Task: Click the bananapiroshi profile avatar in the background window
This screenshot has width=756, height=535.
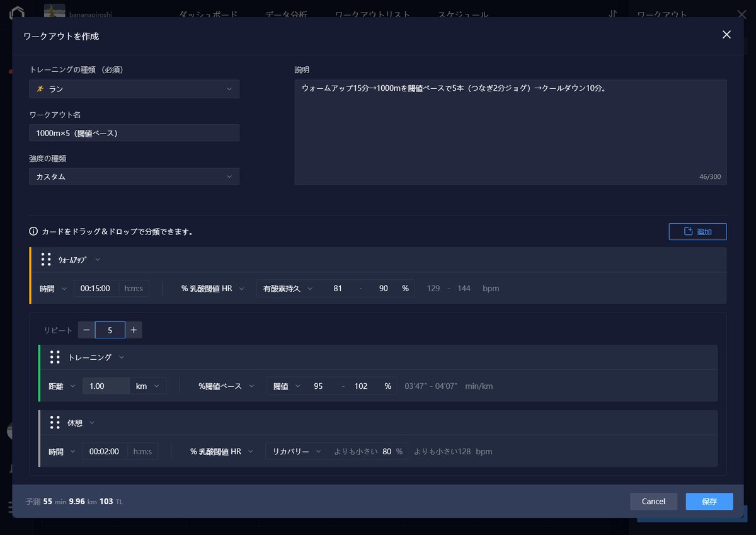Action: click(x=55, y=11)
